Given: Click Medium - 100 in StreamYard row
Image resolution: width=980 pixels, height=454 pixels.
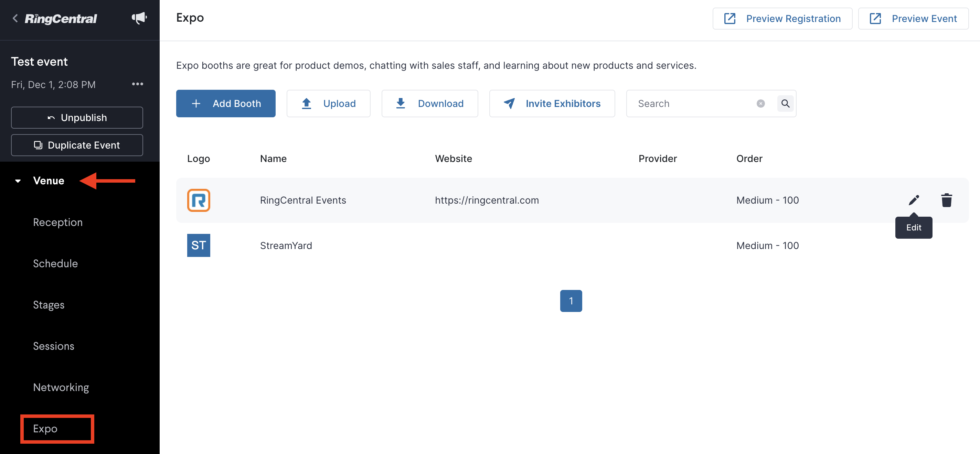Looking at the screenshot, I should coord(767,246).
